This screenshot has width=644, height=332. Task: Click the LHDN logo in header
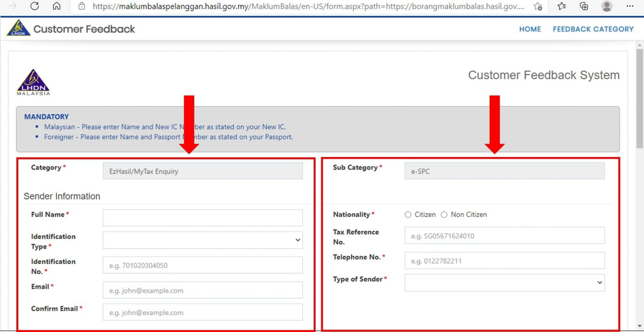pos(18,28)
